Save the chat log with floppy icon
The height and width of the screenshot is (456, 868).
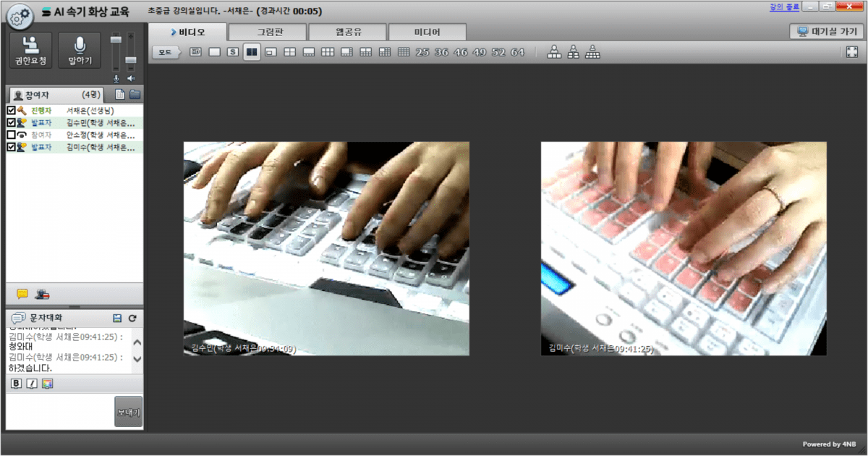click(117, 318)
